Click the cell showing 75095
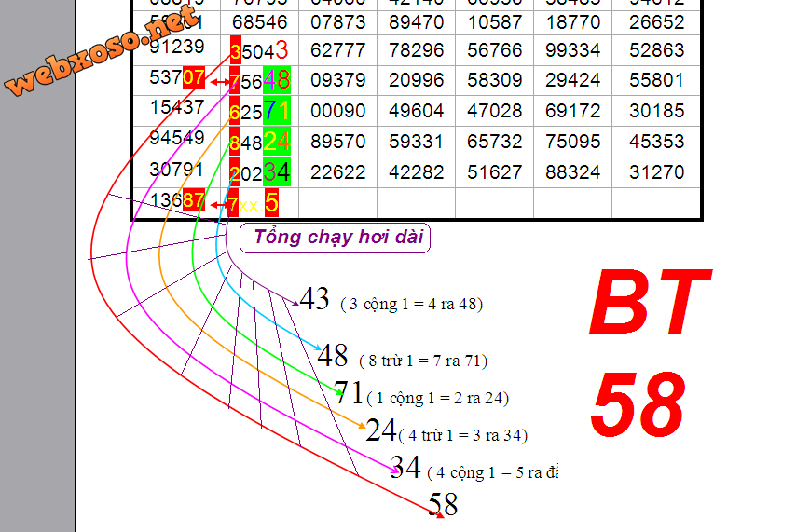Image resolution: width=810 pixels, height=532 pixels. pos(573,141)
